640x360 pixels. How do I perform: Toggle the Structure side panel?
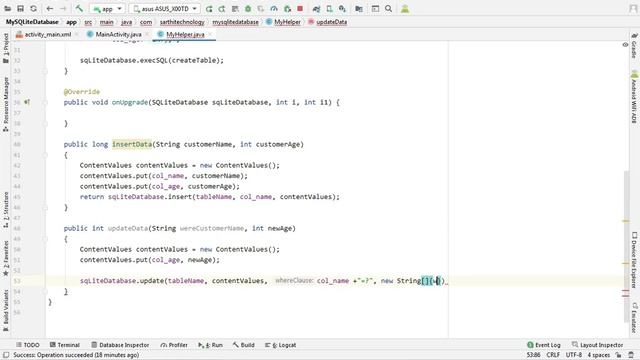[6, 210]
